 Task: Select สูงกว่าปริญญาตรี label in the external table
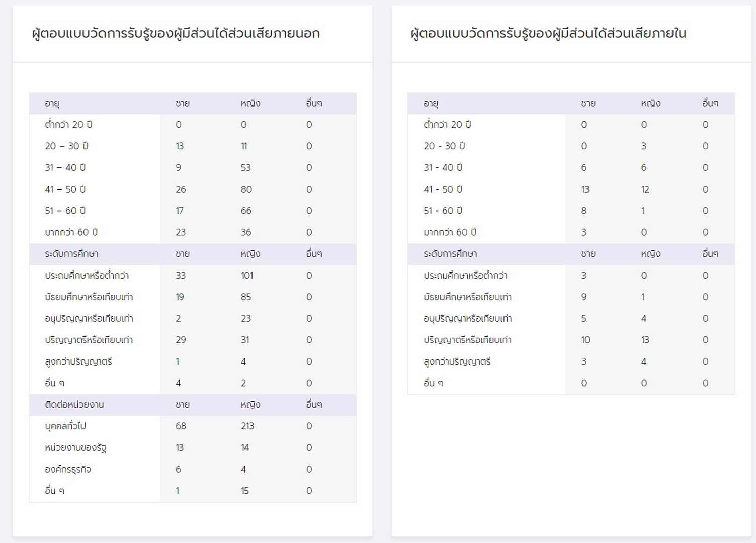pos(78,362)
